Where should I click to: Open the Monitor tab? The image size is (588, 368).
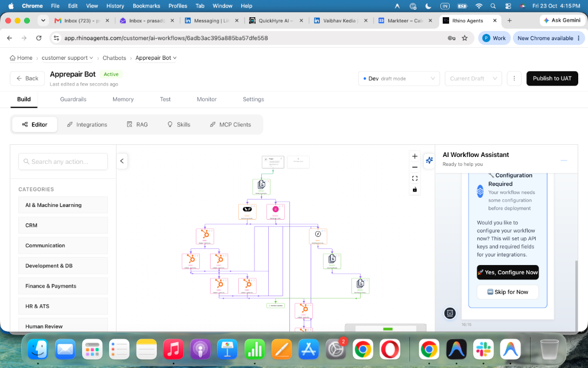(207, 99)
